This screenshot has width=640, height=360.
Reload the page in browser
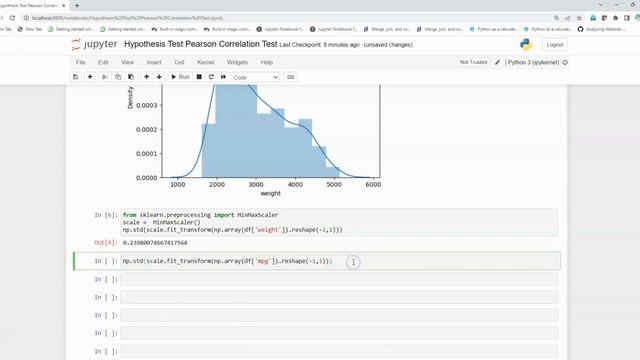coord(13,18)
